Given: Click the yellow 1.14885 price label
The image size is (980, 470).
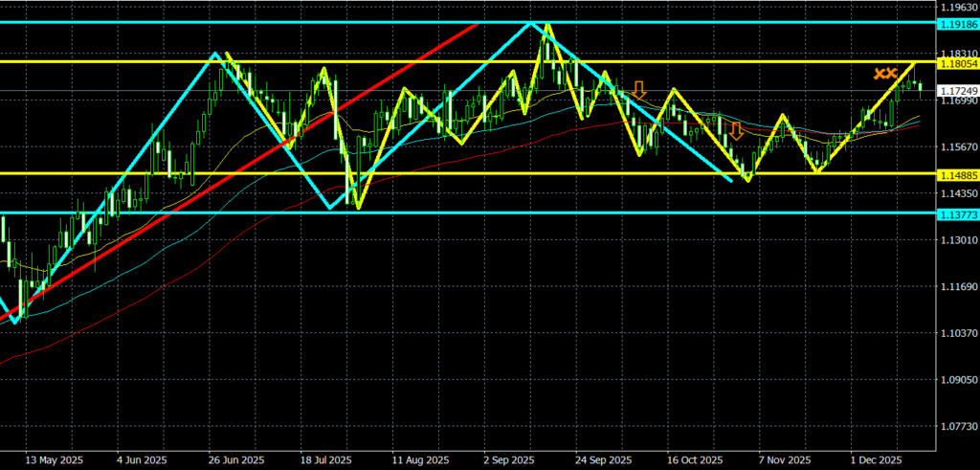Looking at the screenshot, I should pos(957,174).
